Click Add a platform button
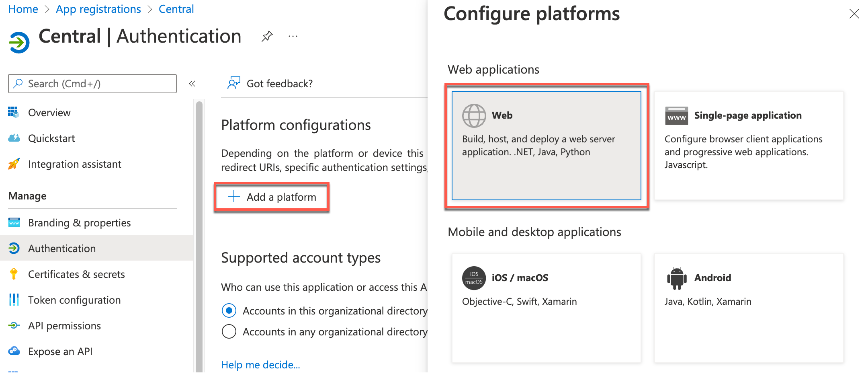868x374 pixels. (272, 197)
